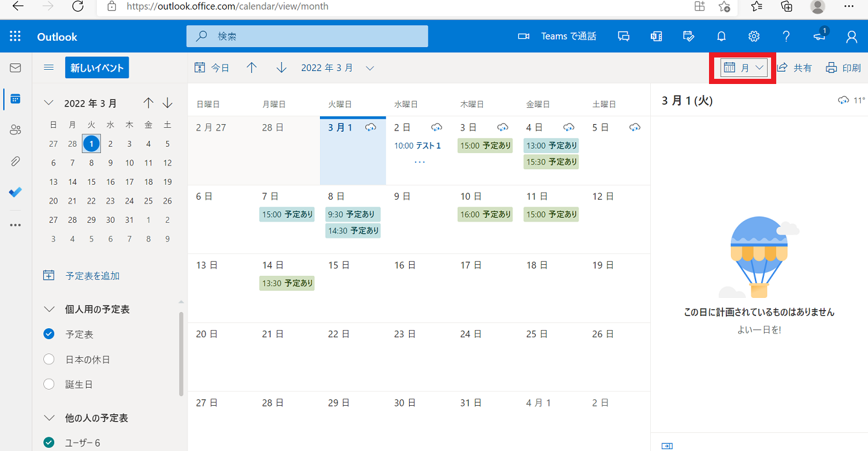868x451 pixels.
Task: Open Settings gear icon in header
Action: coord(754,37)
